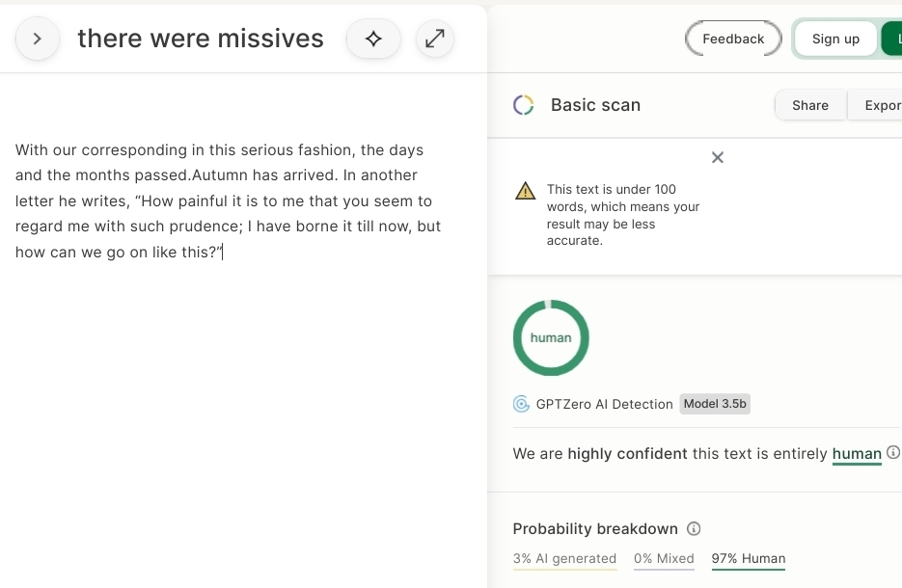Click the green human donut chart
The width and height of the screenshot is (902, 588).
[x=551, y=338]
